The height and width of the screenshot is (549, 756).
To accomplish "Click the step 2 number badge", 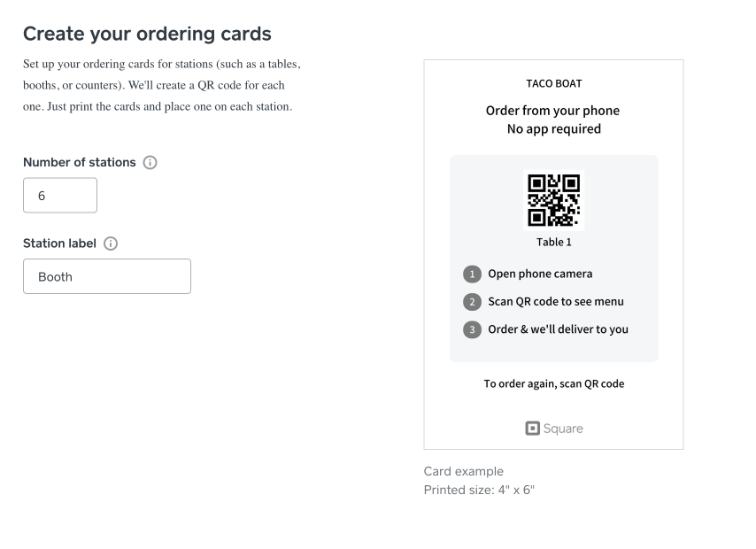I will (x=473, y=301).
